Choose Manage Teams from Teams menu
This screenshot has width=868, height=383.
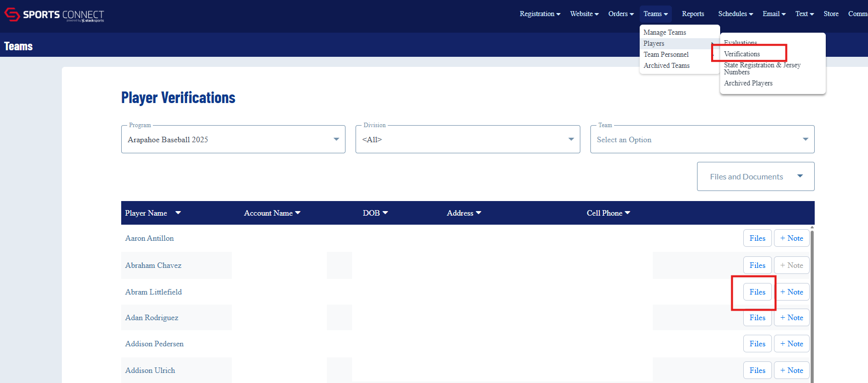click(x=665, y=32)
